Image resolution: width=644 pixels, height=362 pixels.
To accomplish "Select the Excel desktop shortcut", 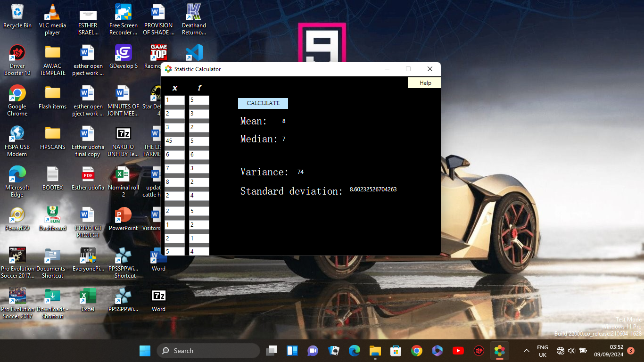I will tap(88, 300).
